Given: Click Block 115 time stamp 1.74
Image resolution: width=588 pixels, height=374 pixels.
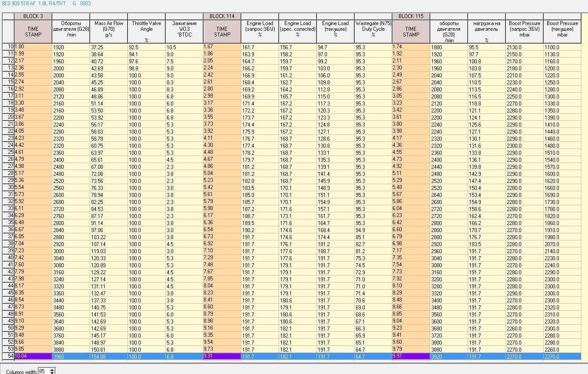Looking at the screenshot, I should point(411,47).
